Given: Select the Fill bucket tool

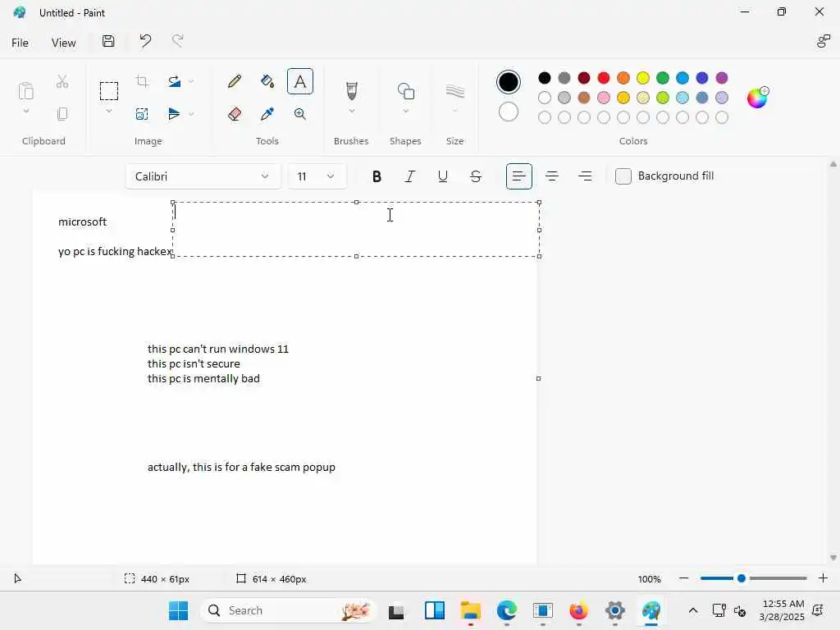Looking at the screenshot, I should pyautogui.click(x=267, y=81).
